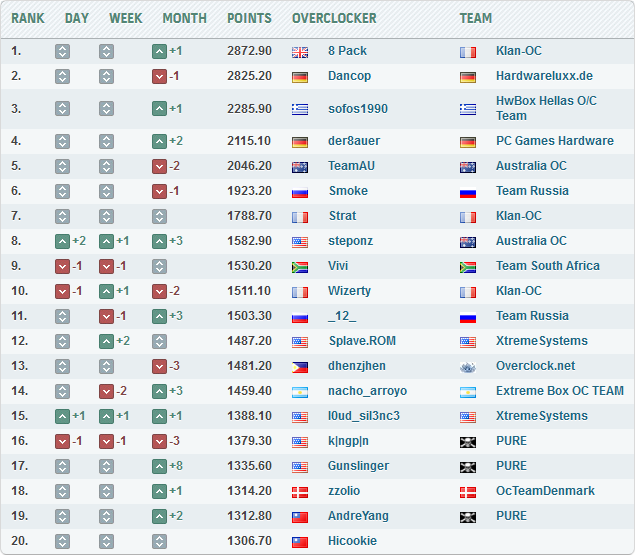Click the green day up arrow for steponz
Image resolution: width=635 pixels, height=555 pixels.
coord(62,242)
